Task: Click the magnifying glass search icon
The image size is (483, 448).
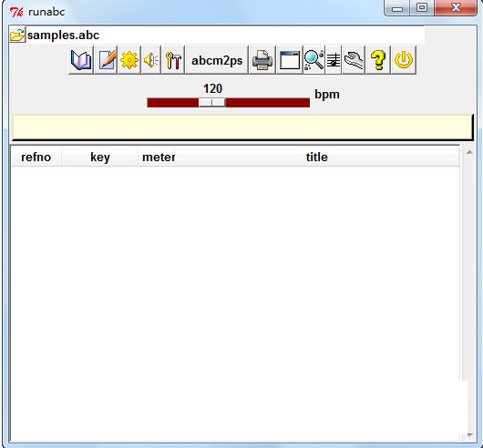Action: [x=313, y=60]
